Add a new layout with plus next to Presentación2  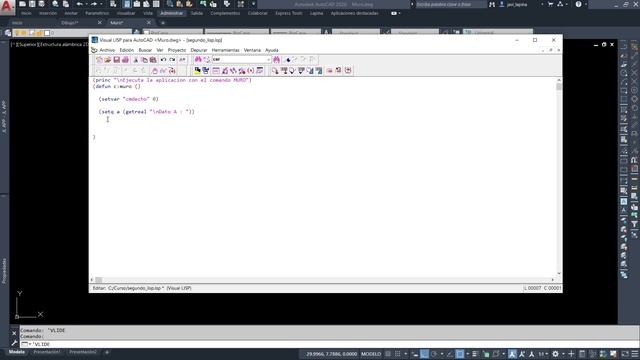click(x=107, y=352)
